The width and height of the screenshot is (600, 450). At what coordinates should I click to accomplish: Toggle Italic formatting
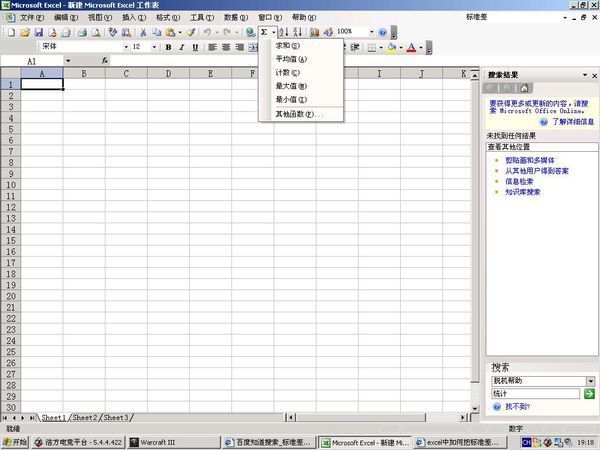[182, 47]
